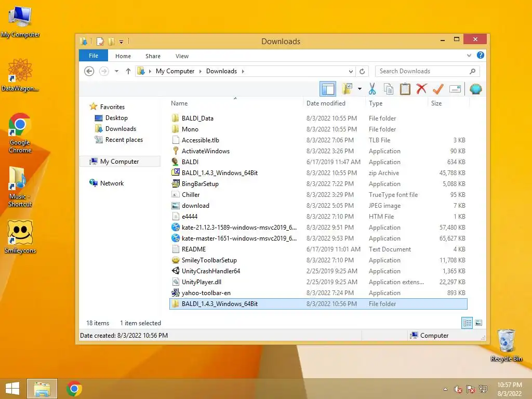Click the taskbar clock showing 10:57 PM

click(x=509, y=389)
